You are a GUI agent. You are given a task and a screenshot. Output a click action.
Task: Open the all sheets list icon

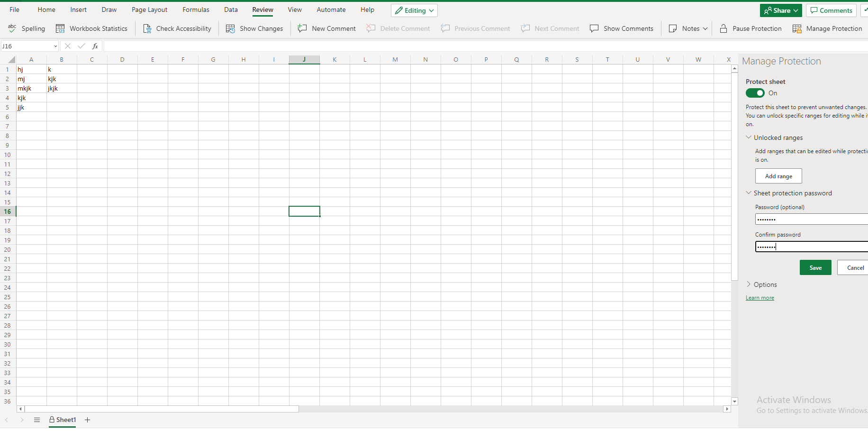pos(37,420)
